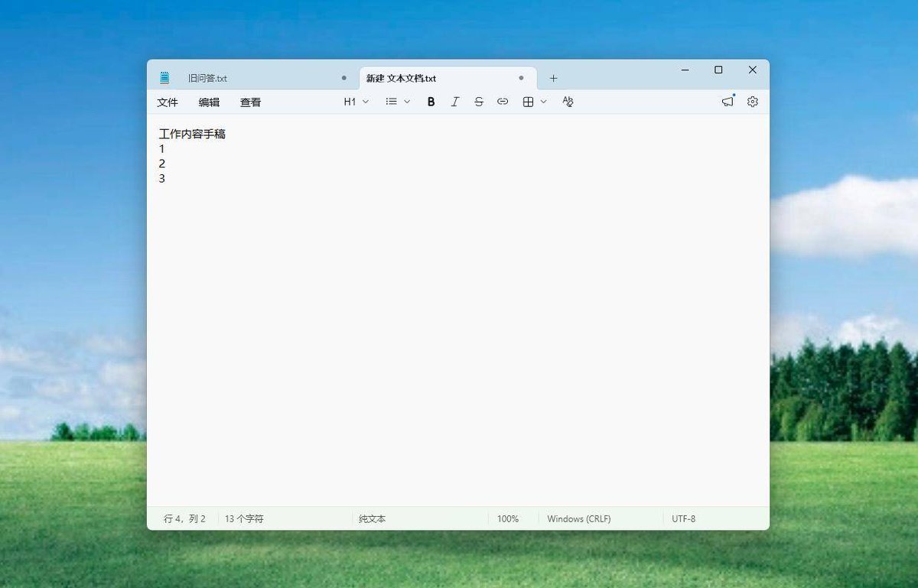Minimize the Notepad window
The image size is (918, 588).
coord(685,70)
